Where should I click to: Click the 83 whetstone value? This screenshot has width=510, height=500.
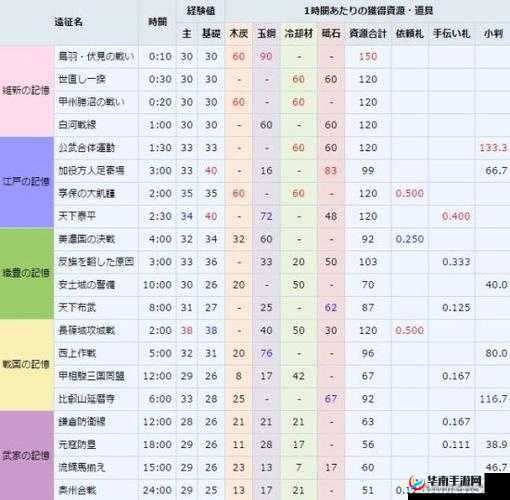point(331,171)
